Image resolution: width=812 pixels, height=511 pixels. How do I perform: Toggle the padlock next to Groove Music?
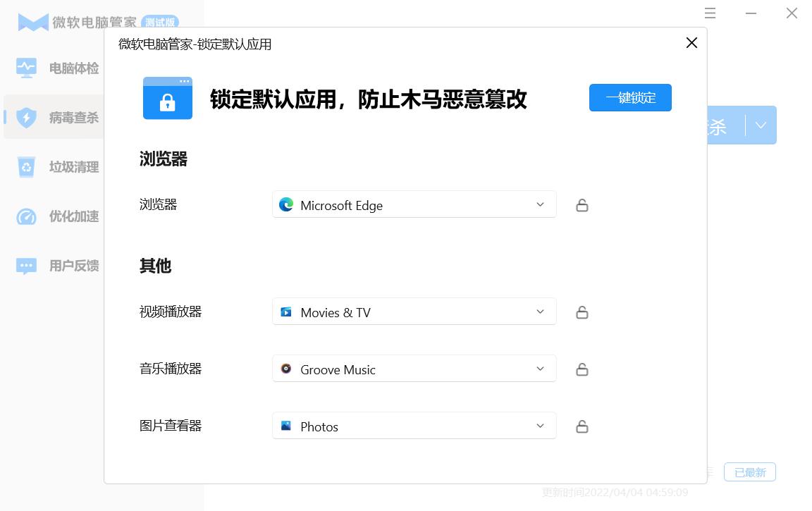coord(582,369)
